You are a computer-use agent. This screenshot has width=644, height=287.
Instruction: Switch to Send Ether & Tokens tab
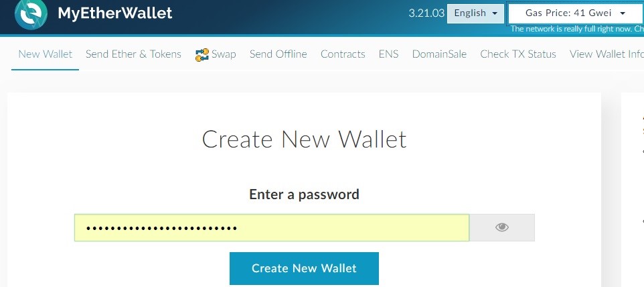[133, 54]
